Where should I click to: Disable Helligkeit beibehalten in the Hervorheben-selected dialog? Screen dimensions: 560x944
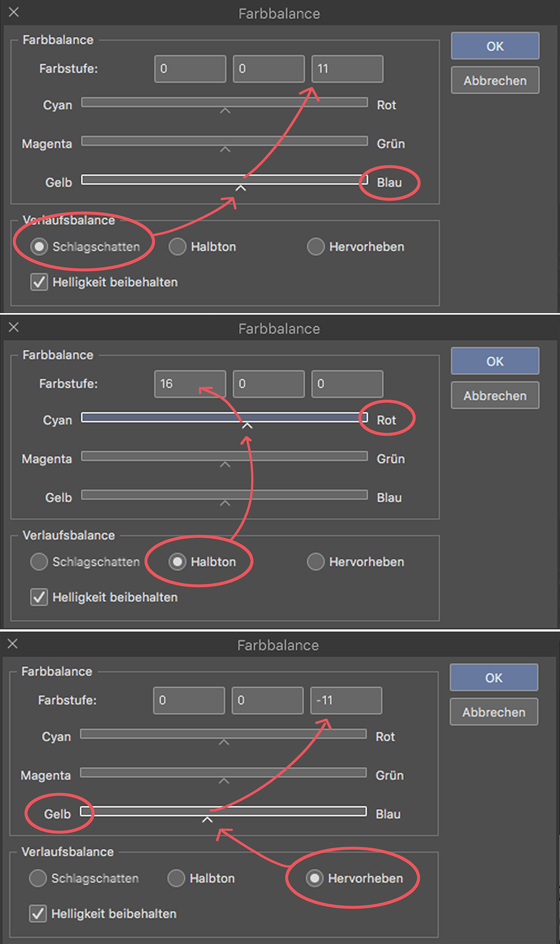click(38, 914)
